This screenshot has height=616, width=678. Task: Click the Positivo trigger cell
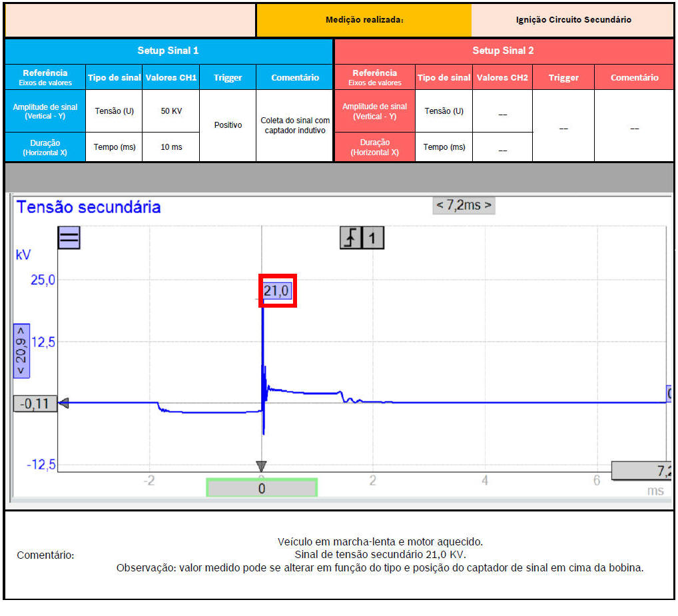(227, 125)
